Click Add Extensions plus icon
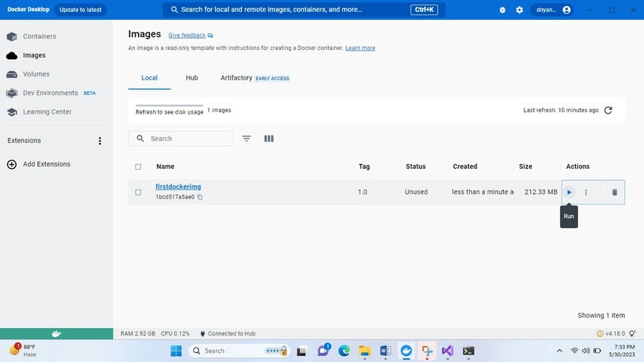644x362 pixels. click(x=12, y=164)
